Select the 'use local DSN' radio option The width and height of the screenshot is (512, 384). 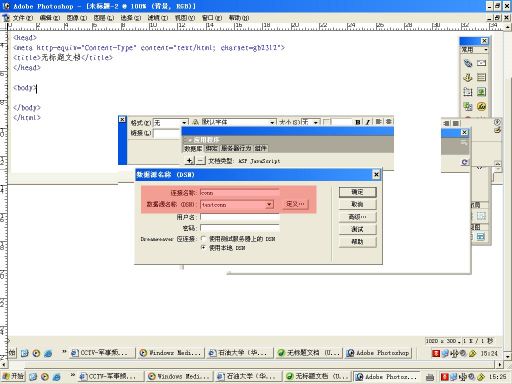click(x=203, y=248)
